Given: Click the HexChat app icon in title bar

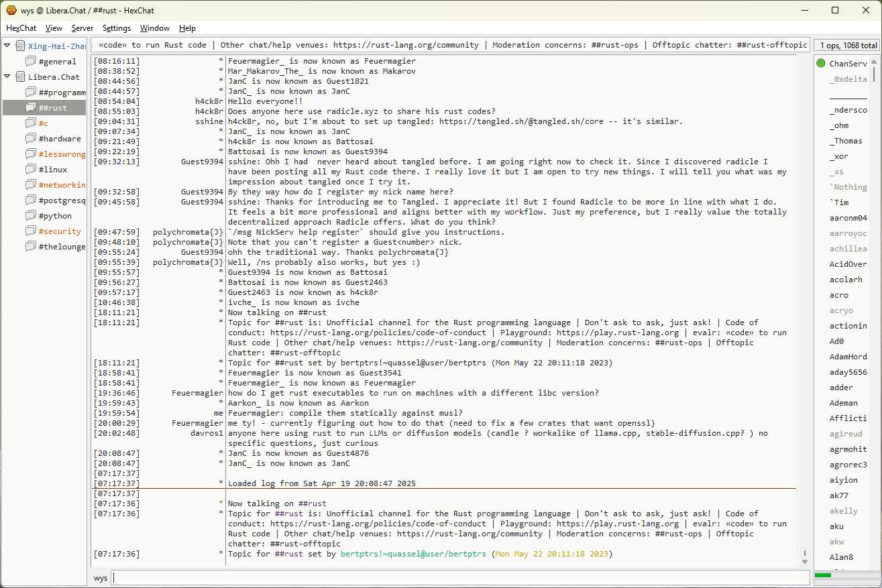Looking at the screenshot, I should 11,10.
